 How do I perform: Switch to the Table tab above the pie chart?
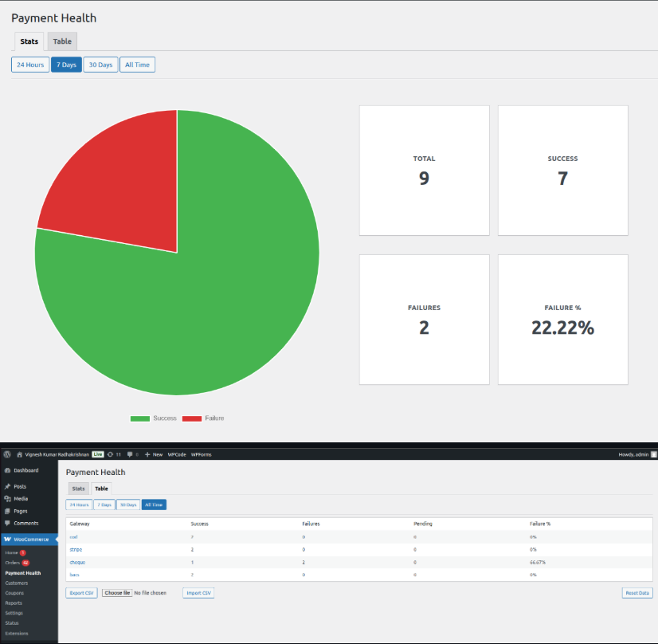point(62,41)
